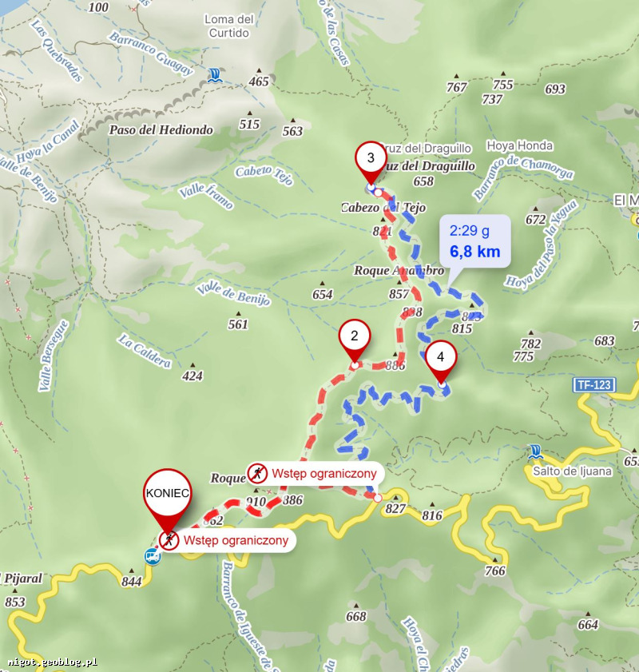This screenshot has height=672, width=639.
Task: Click waterfall icon by Barranco Guagay
Action: pos(215,75)
